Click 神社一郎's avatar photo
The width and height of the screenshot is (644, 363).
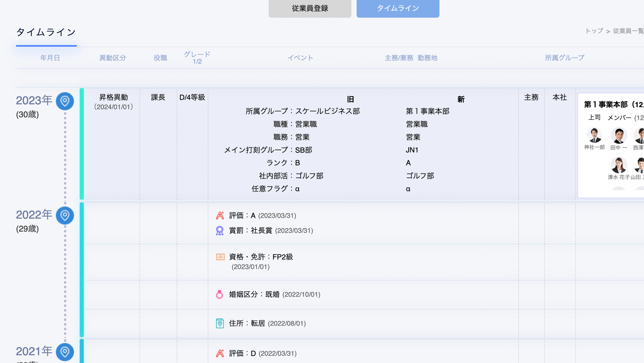[594, 135]
